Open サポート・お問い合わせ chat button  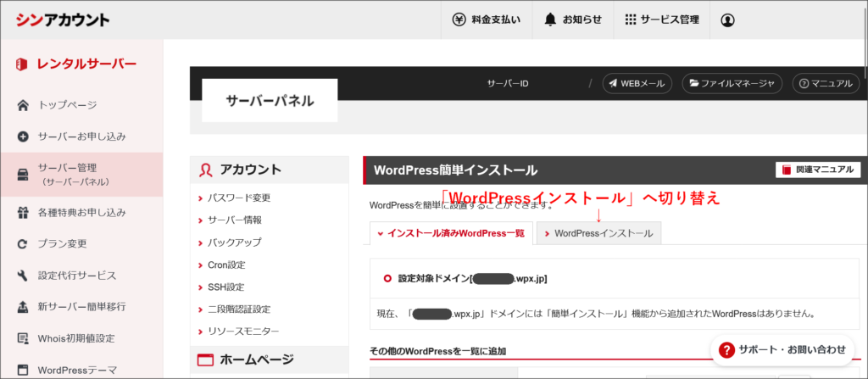click(782, 349)
